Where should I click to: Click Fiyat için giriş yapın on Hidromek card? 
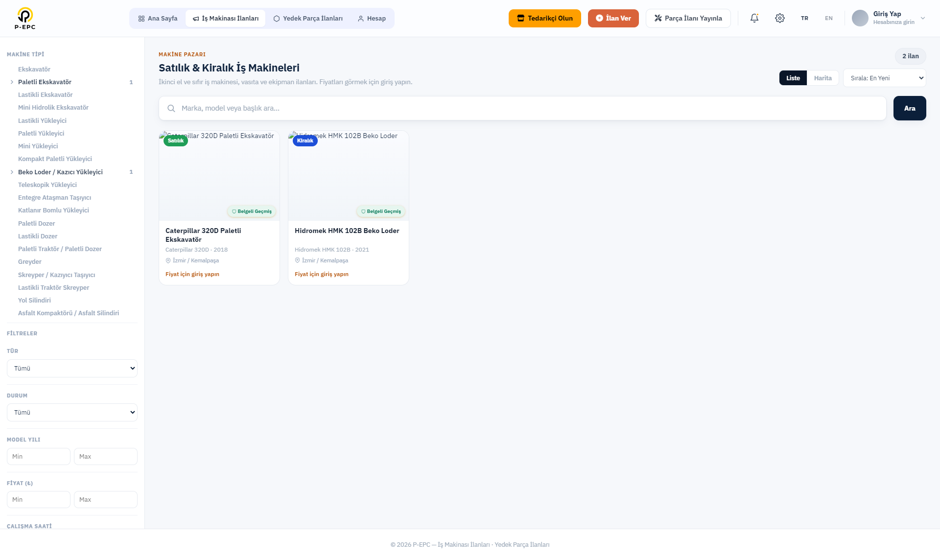322,274
